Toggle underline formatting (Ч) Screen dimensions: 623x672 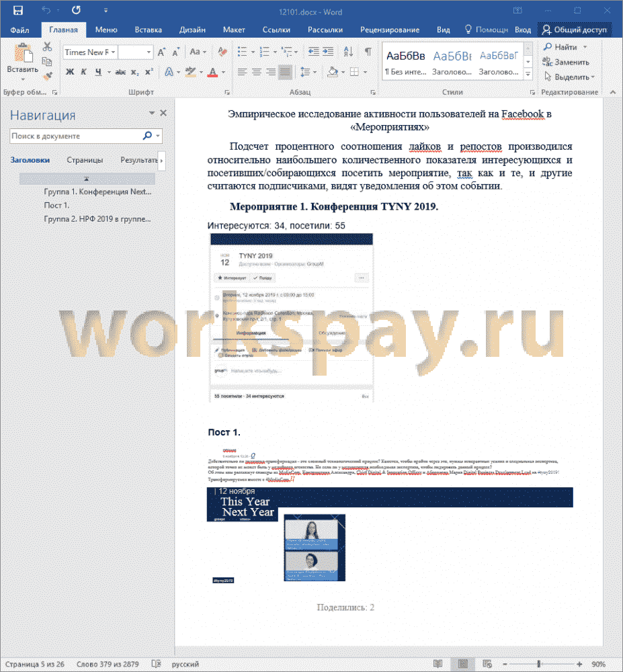98,72
